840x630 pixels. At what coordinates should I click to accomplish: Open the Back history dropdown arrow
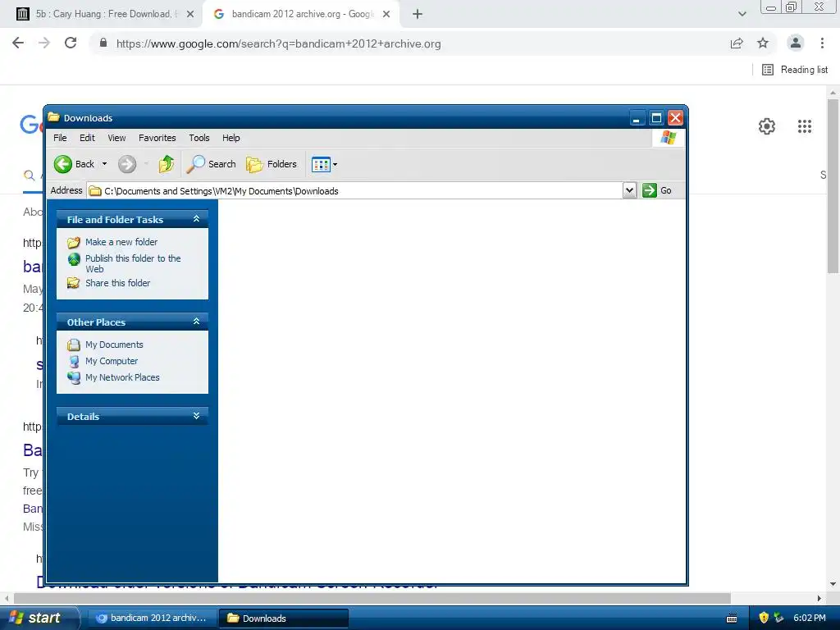[x=104, y=164]
